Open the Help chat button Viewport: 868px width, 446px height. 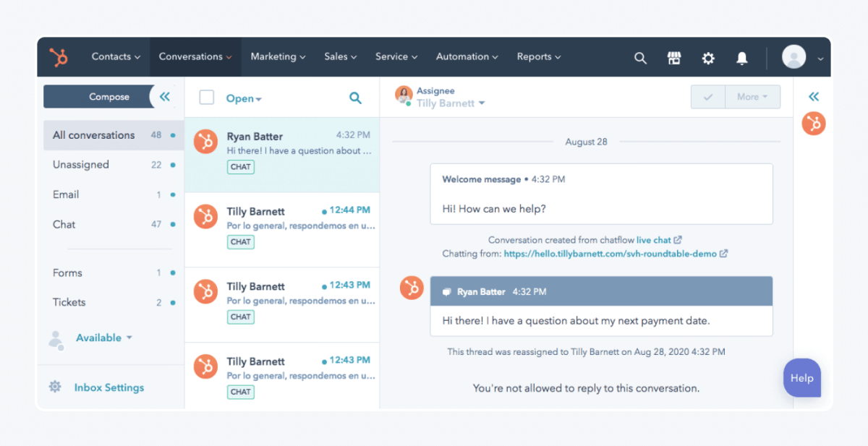[801, 378]
